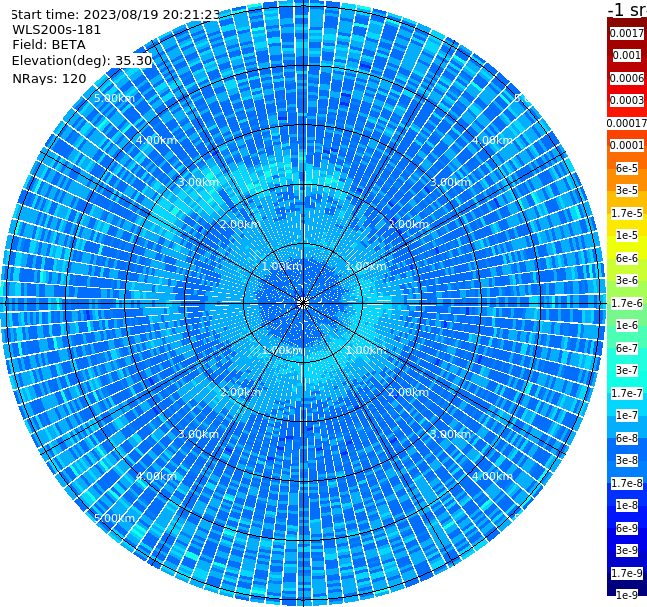Select the southwest 1.00km range ring label
647x607 pixels.
tap(283, 350)
